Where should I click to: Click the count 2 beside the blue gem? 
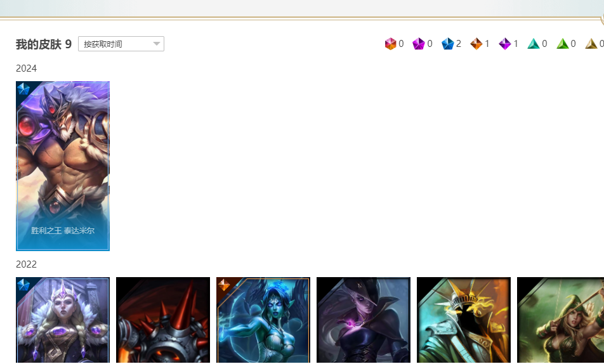[x=458, y=44]
